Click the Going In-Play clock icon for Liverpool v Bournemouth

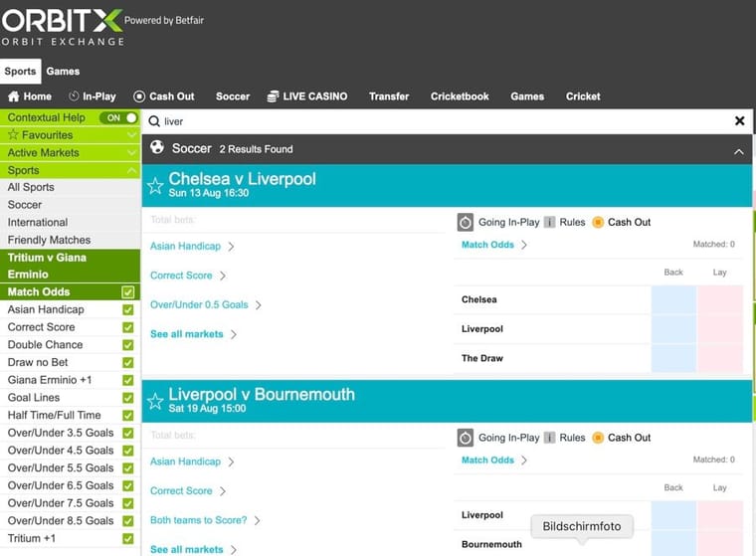point(465,438)
